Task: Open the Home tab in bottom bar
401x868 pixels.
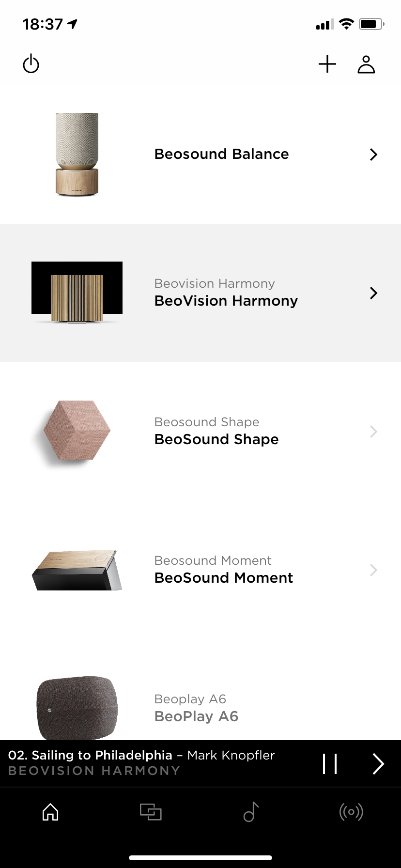Action: click(50, 812)
